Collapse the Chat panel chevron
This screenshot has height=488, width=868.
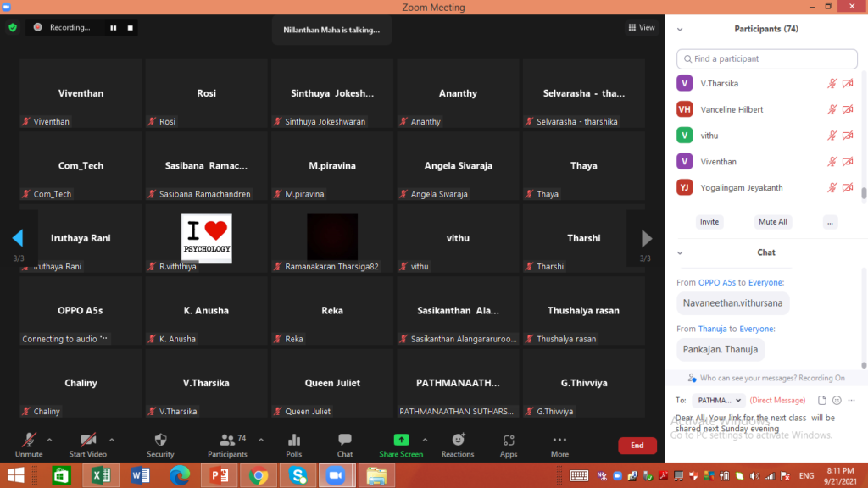click(680, 252)
